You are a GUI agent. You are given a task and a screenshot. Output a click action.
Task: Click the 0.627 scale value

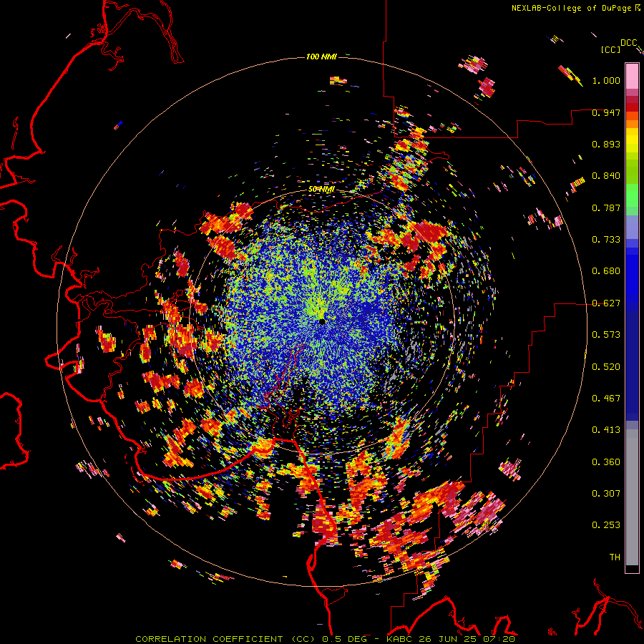[x=606, y=303]
